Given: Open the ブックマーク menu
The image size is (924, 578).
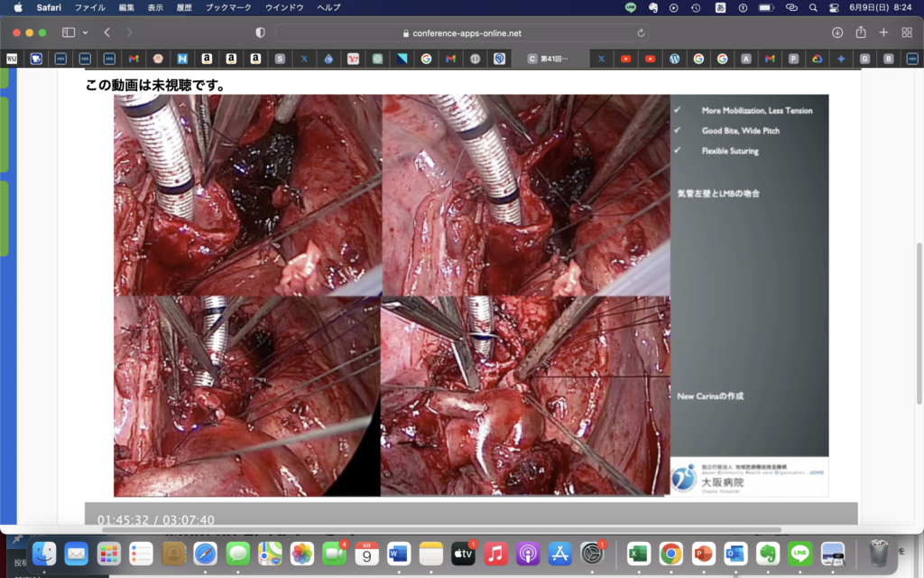Looking at the screenshot, I should (x=227, y=7).
